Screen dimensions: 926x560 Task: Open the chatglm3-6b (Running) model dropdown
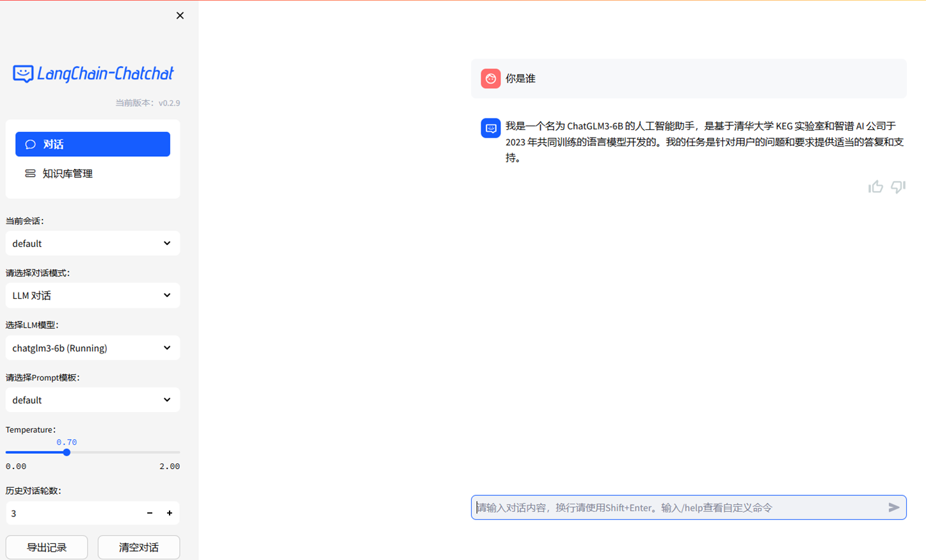pyautogui.click(x=93, y=348)
